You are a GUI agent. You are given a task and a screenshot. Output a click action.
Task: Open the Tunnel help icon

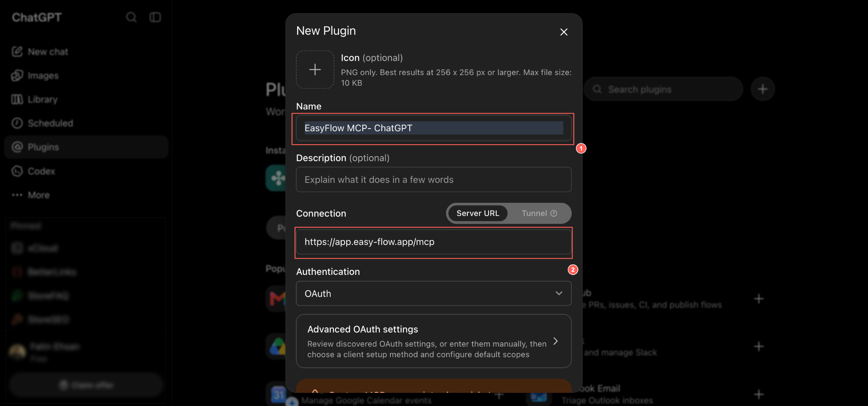pyautogui.click(x=554, y=213)
